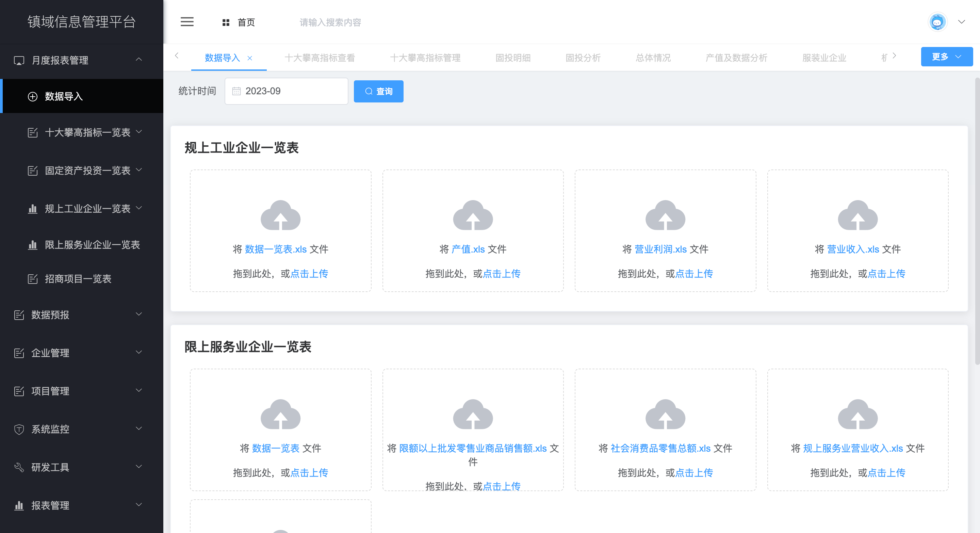Click the 首页 grid icon
Image resolution: width=980 pixels, height=533 pixels.
pyautogui.click(x=226, y=22)
